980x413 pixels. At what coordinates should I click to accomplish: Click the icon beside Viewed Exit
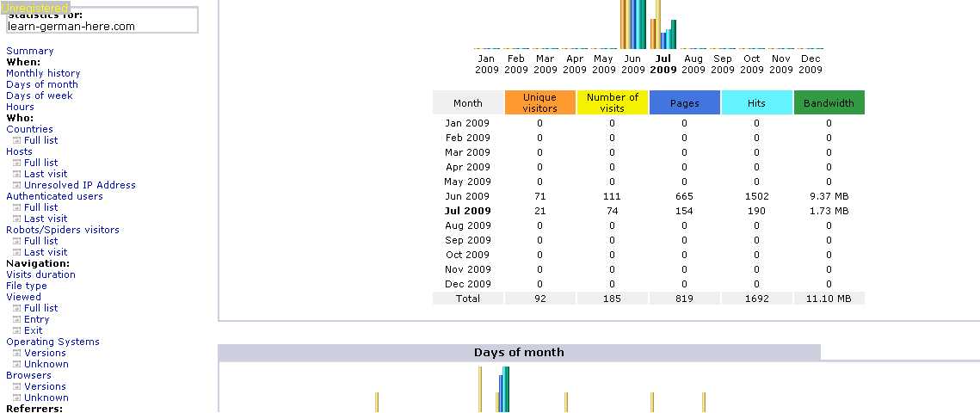[16, 330]
